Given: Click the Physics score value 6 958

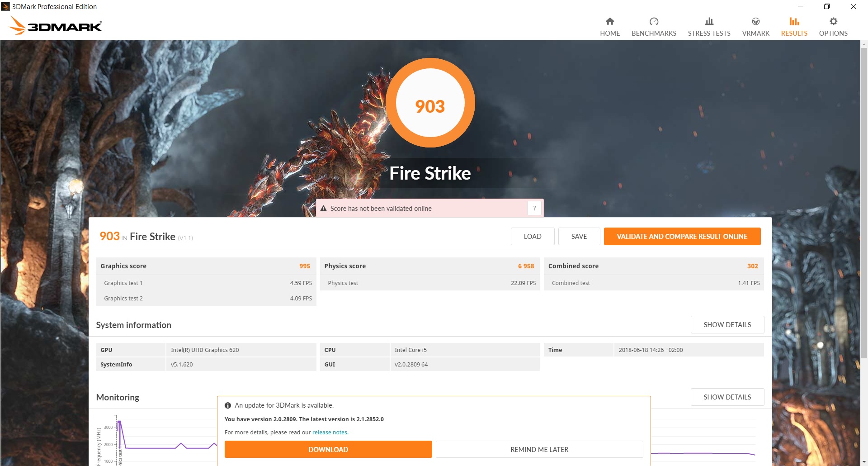Looking at the screenshot, I should point(526,266).
